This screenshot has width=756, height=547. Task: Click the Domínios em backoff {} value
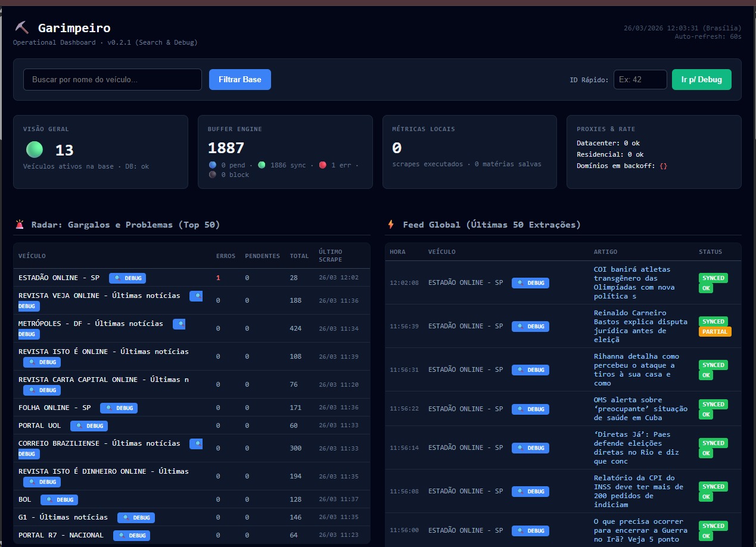663,166
